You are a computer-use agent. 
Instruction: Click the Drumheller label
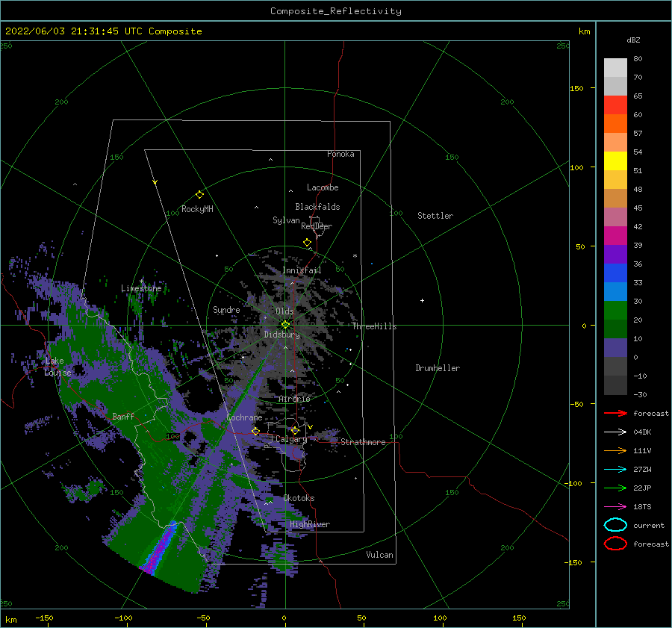(x=438, y=368)
